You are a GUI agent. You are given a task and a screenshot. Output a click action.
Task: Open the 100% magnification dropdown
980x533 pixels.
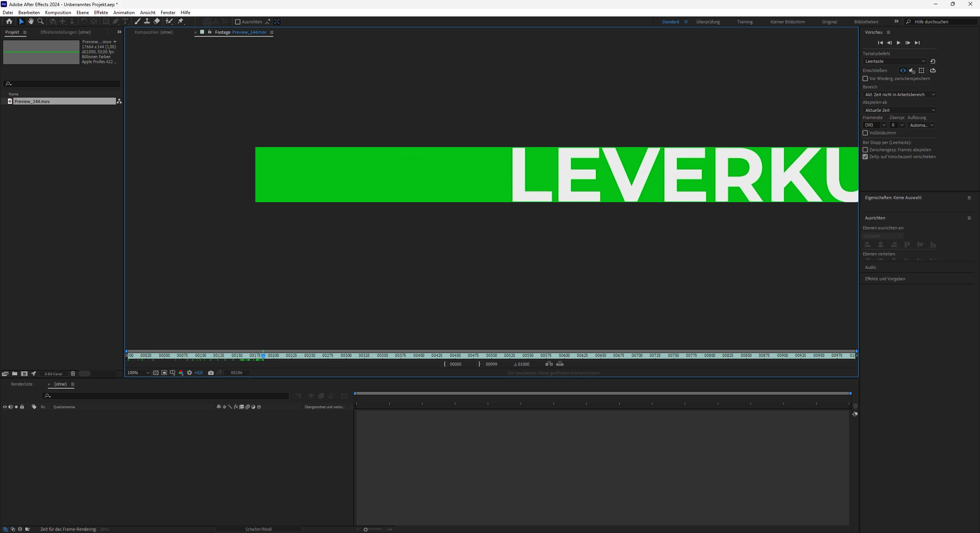138,373
